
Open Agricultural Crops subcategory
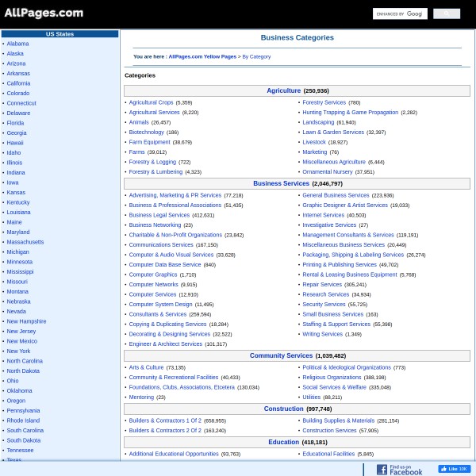[151, 102]
